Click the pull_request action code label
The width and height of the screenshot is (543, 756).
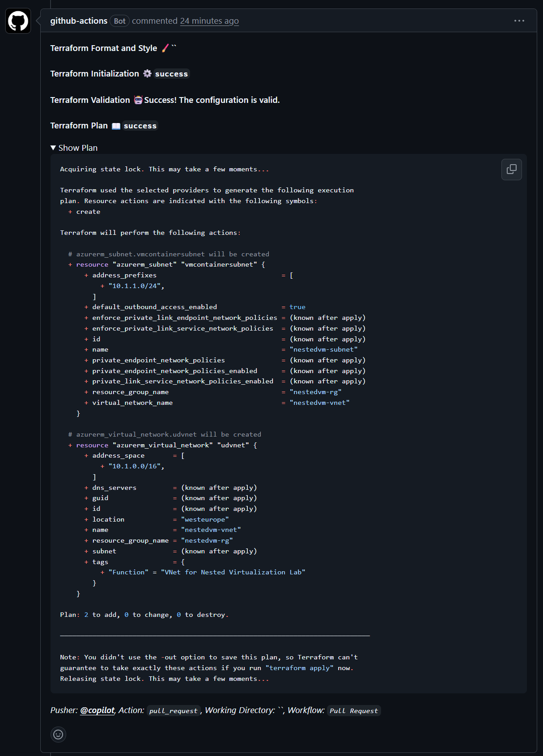pos(173,711)
